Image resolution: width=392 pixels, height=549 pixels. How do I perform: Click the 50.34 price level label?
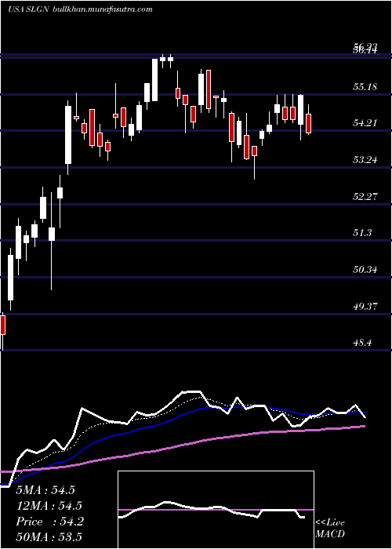point(365,270)
